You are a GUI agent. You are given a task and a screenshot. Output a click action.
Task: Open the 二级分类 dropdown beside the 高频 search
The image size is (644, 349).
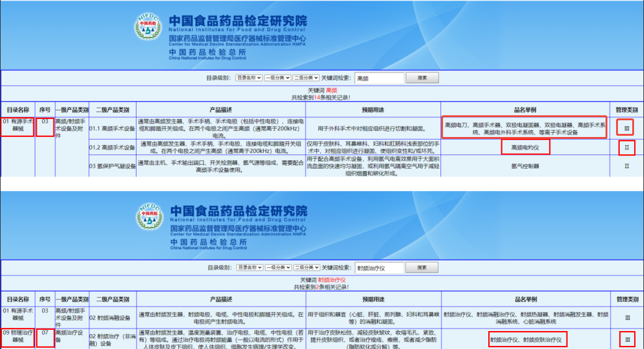(x=306, y=78)
